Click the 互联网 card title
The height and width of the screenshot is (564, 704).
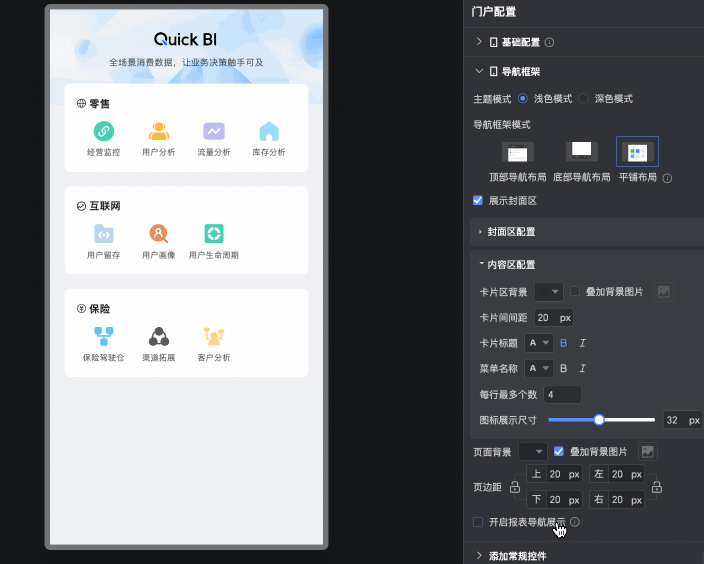coord(105,206)
